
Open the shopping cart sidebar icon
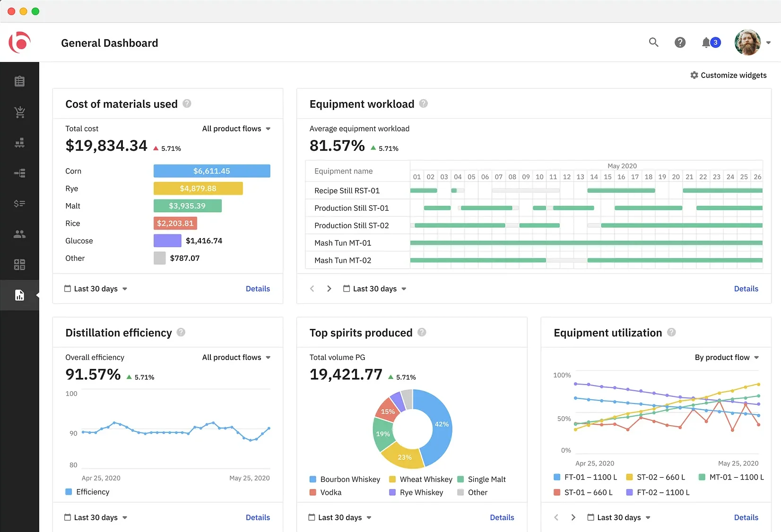coord(19,112)
